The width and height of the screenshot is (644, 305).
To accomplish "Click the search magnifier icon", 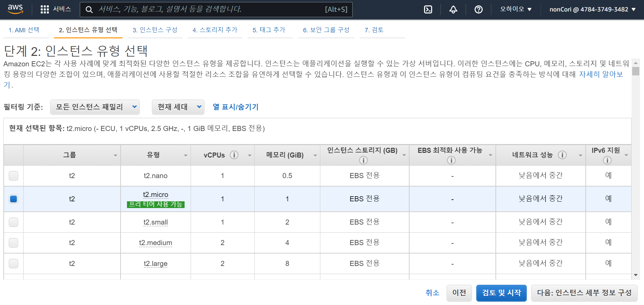I will [89, 9].
